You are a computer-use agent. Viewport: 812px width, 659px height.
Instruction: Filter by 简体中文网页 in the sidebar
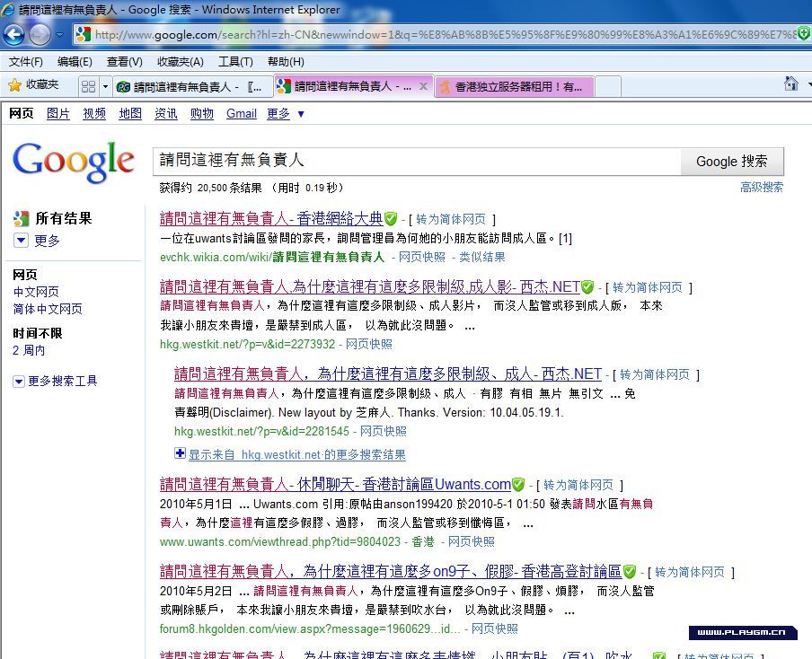coord(47,309)
